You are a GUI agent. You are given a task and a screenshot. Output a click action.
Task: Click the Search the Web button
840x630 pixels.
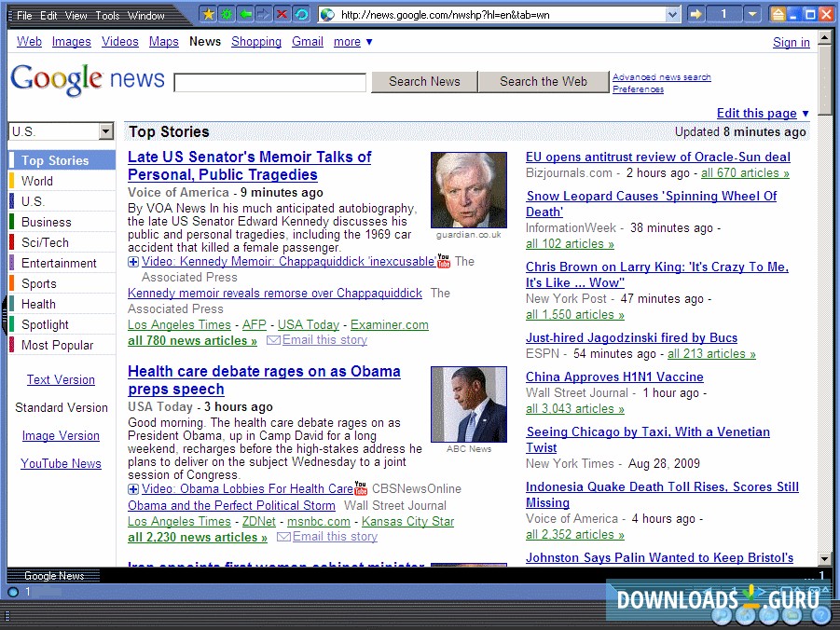point(544,81)
